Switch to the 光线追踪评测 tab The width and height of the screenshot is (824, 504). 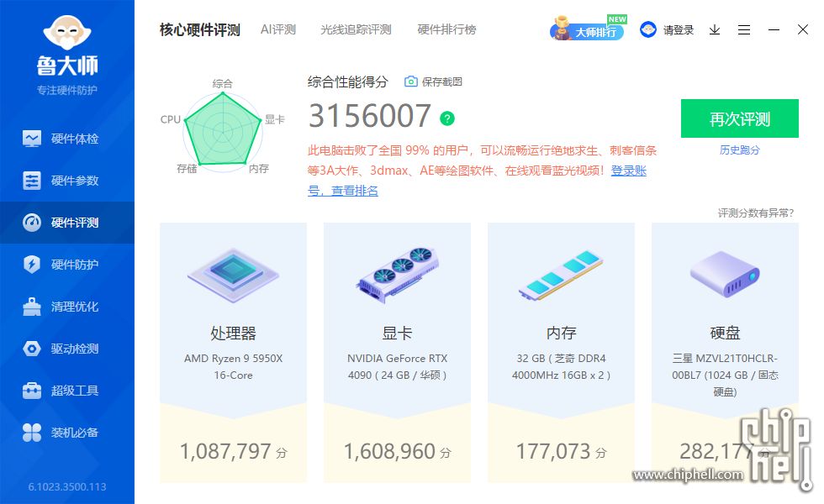[x=356, y=29]
